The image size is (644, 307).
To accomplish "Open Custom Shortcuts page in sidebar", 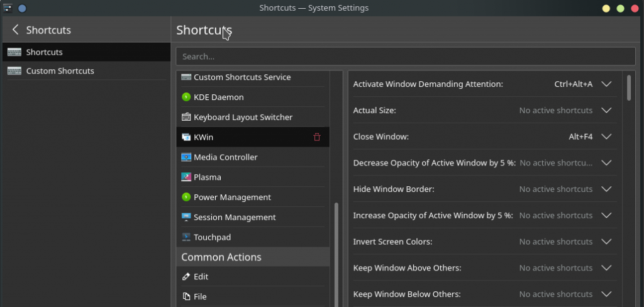I will tap(86, 70).
